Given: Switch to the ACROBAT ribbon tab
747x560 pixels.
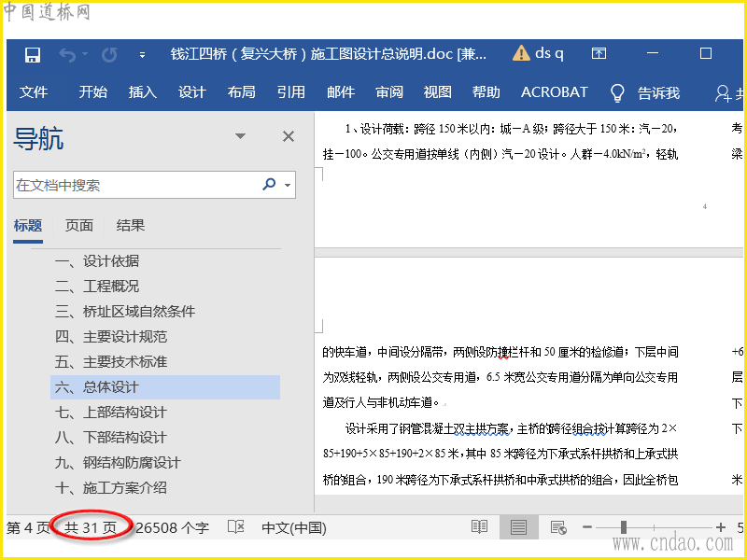Looking at the screenshot, I should point(554,91).
